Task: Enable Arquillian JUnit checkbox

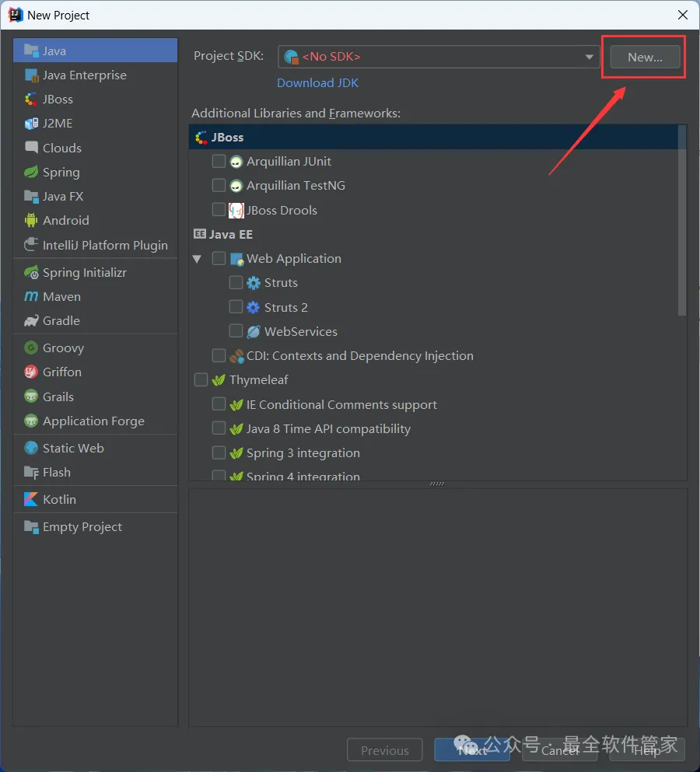Action: click(x=219, y=161)
